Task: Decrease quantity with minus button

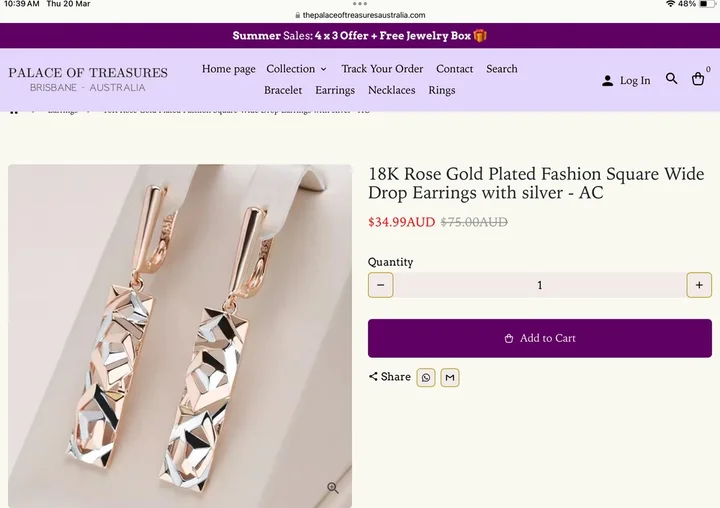Action: coord(381,285)
